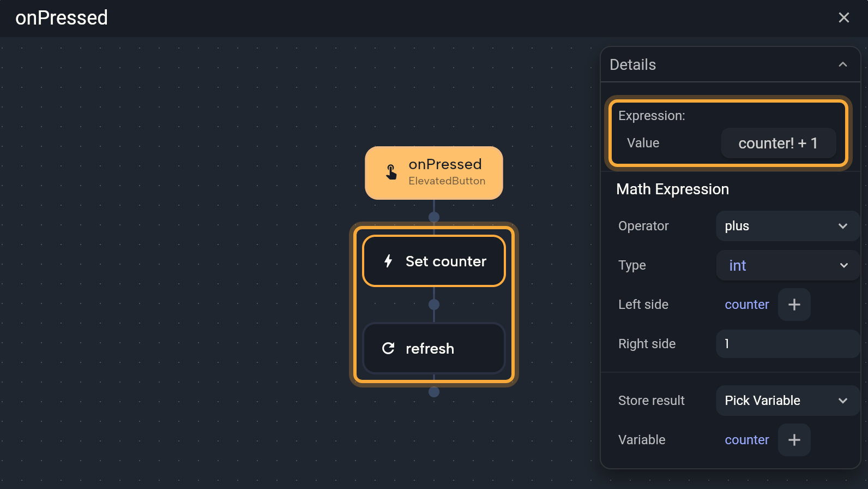
Task: Click the tap hand icon on onPressed node
Action: coord(391,172)
